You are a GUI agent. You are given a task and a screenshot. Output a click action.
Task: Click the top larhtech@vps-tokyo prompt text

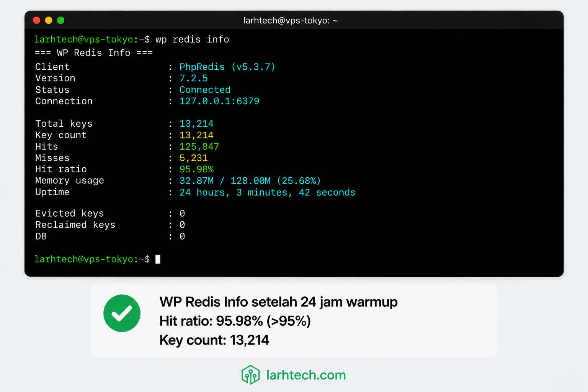click(x=83, y=39)
